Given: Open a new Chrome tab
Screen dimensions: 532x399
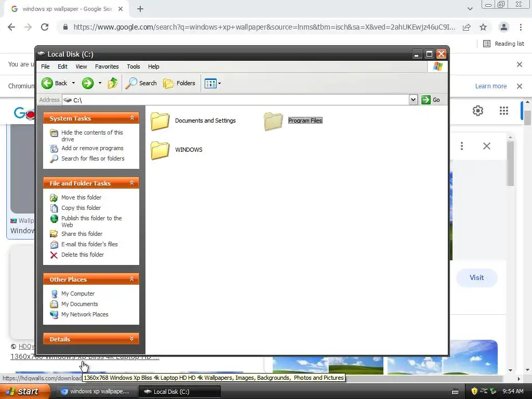Looking at the screenshot, I should pyautogui.click(x=140, y=9).
